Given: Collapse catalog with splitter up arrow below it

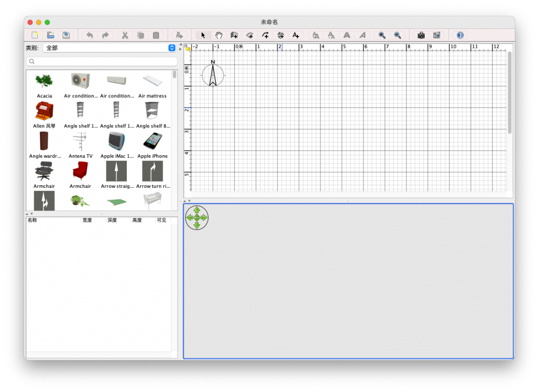Looking at the screenshot, I should 27,214.
